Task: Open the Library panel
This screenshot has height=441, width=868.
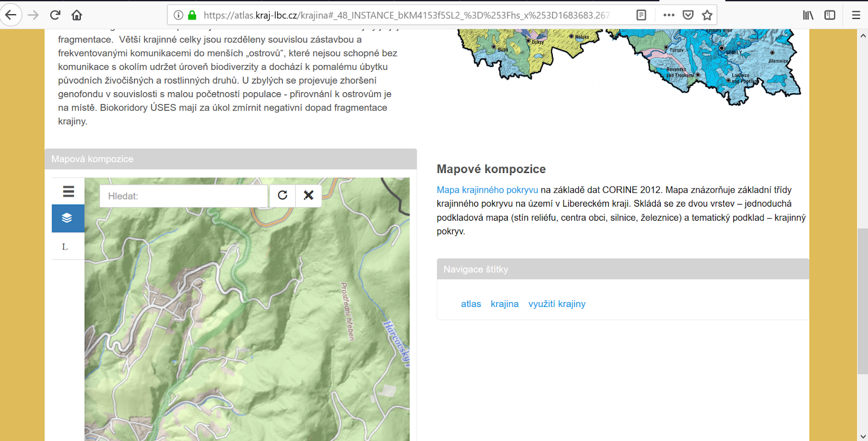Action: pyautogui.click(x=808, y=15)
